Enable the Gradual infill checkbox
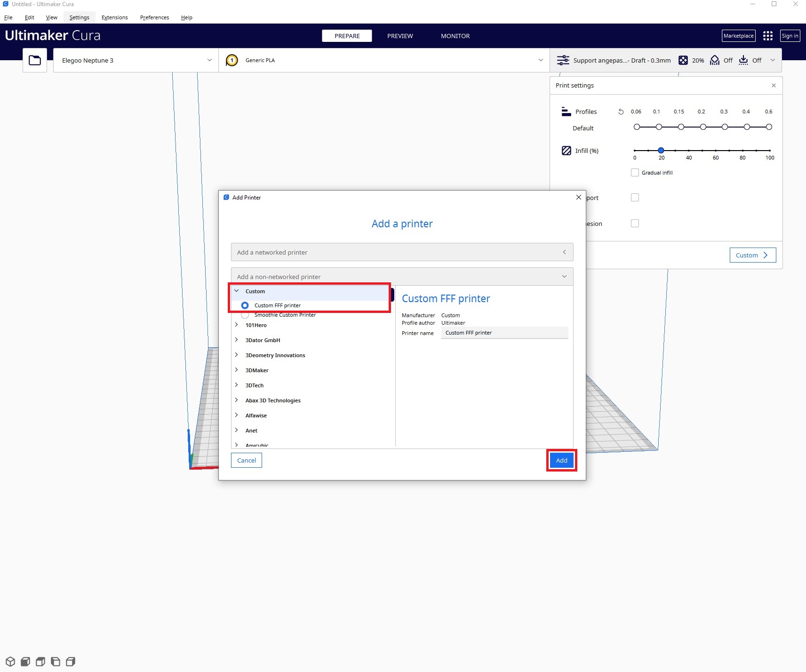Image resolution: width=806 pixels, height=672 pixels. pos(635,173)
